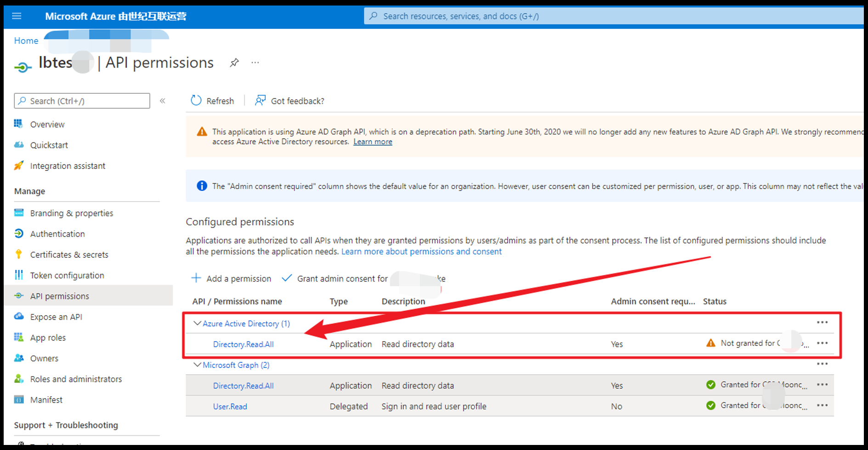This screenshot has height=450, width=868.
Task: Click the Got feedback icon
Action: pyautogui.click(x=261, y=101)
